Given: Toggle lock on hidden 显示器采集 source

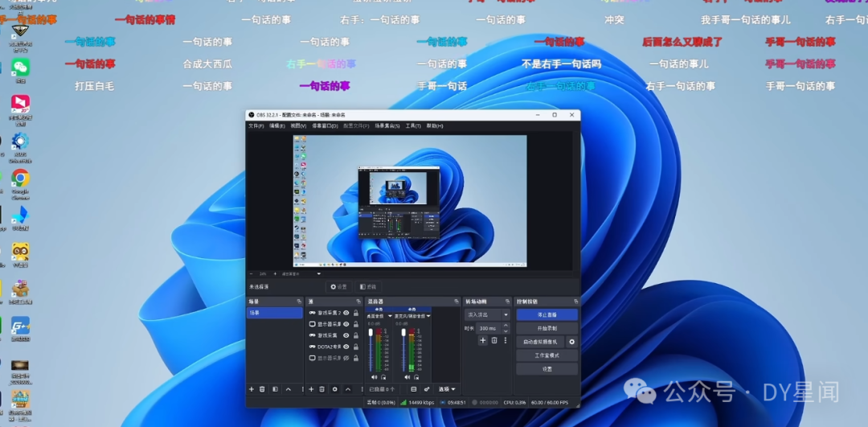Looking at the screenshot, I should pos(356,358).
